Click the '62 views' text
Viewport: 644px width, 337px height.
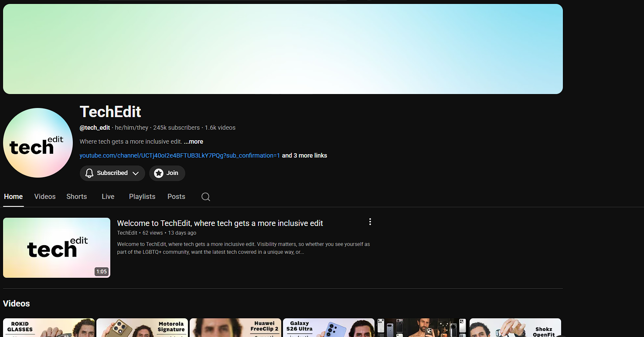point(153,233)
